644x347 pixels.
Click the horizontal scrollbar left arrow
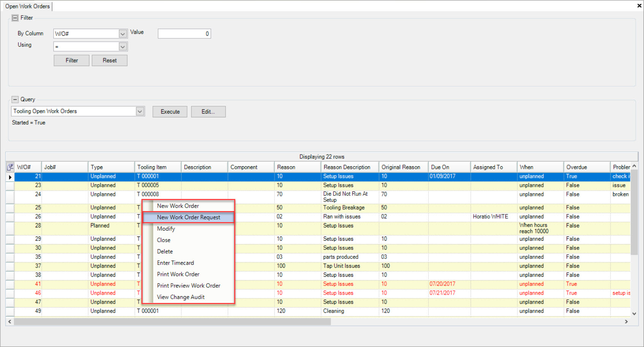tap(10, 322)
